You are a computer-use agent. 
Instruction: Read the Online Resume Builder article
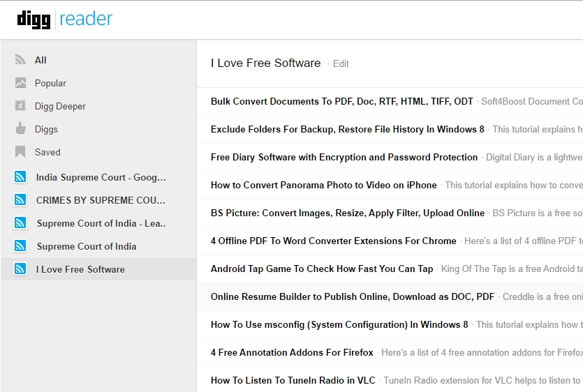(353, 296)
